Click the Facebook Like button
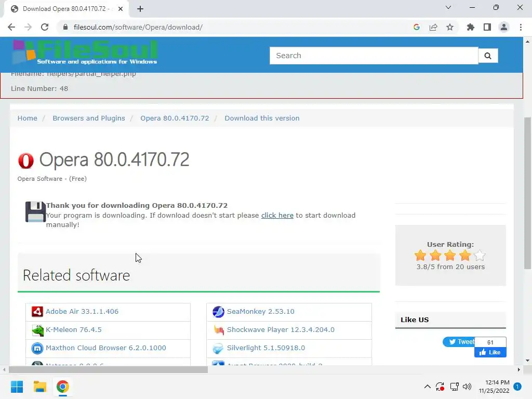The image size is (532, 399). 490,352
